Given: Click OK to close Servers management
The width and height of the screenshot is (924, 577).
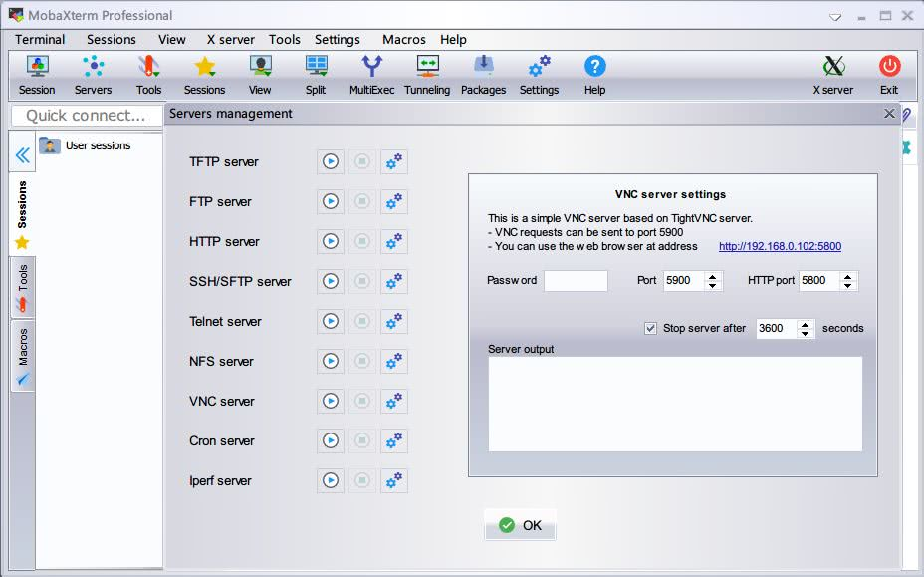Looking at the screenshot, I should pyautogui.click(x=520, y=525).
